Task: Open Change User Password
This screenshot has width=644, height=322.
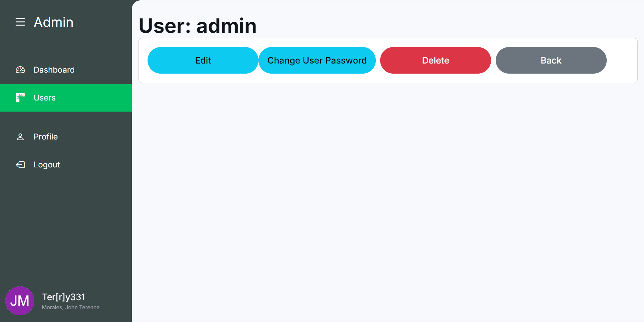Action: tap(317, 61)
